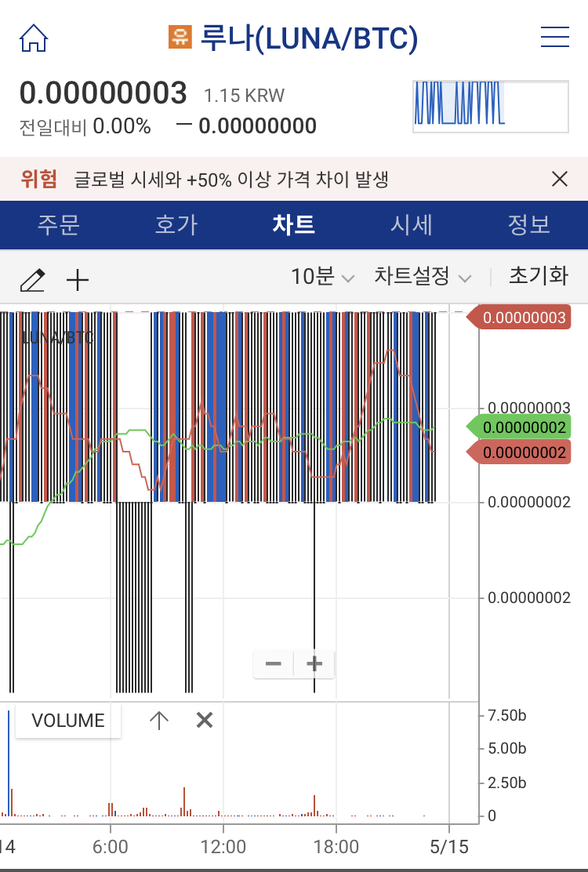
Task: Click the red current price tag 0.00000003
Action: (518, 318)
